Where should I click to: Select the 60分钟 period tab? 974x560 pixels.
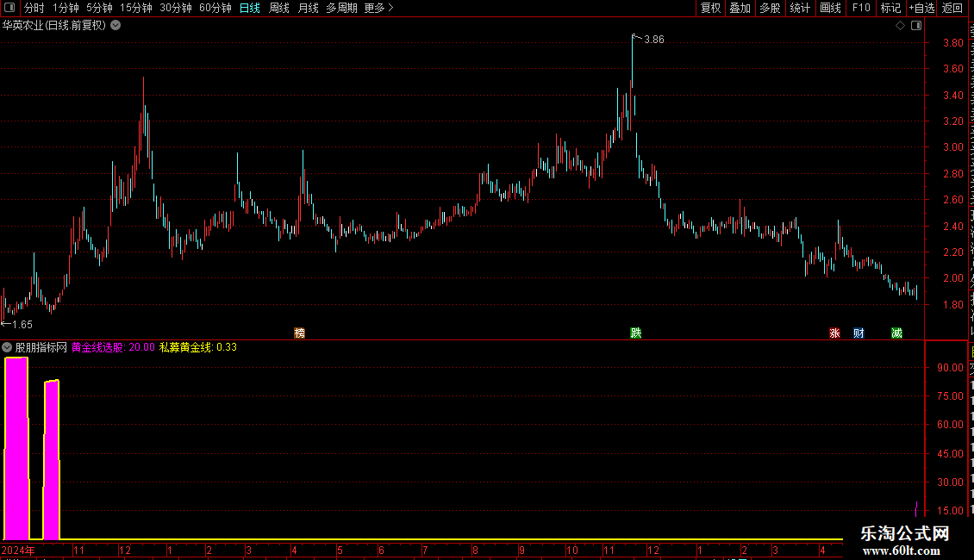point(215,8)
